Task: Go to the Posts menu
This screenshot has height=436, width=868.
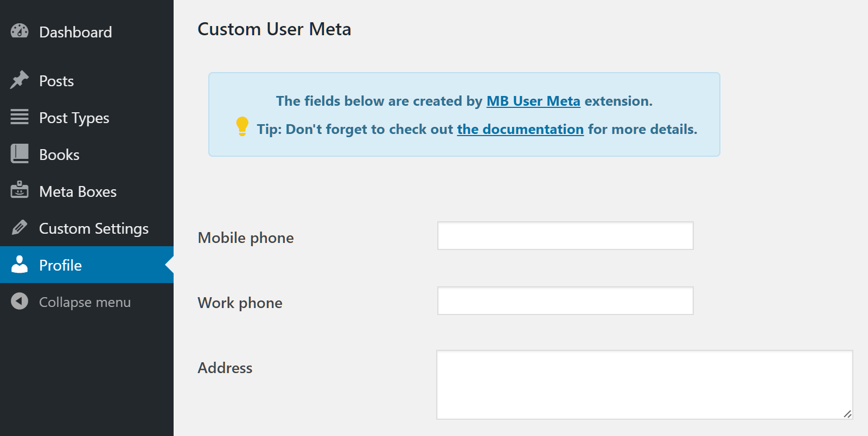Action: click(56, 81)
